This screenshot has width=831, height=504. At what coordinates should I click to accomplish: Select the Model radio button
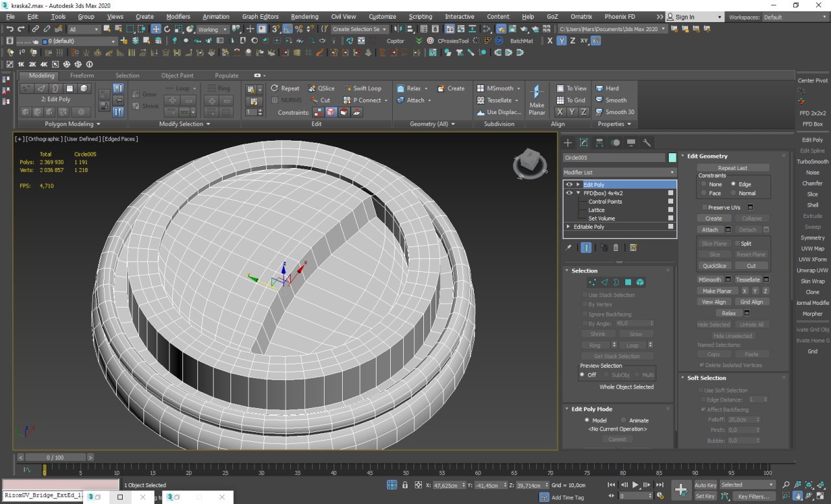[587, 420]
